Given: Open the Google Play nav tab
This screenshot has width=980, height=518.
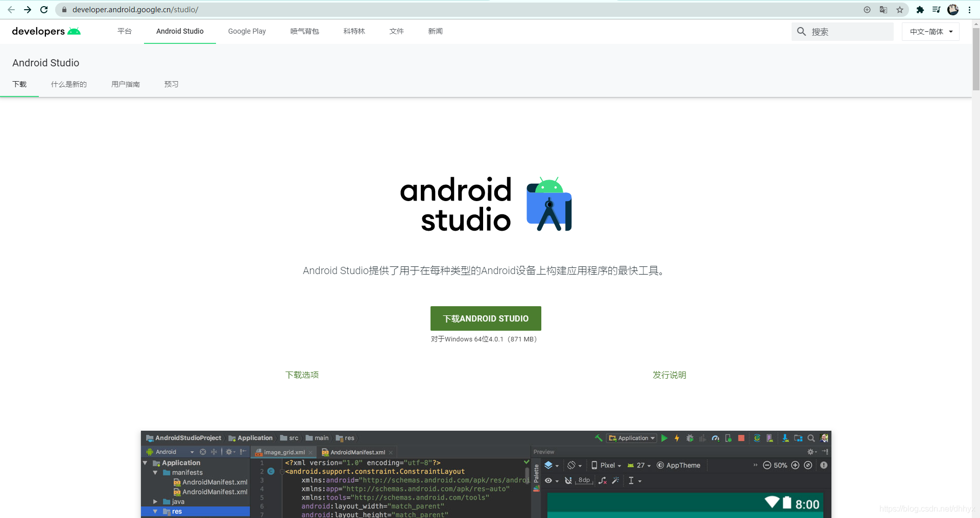Looking at the screenshot, I should pos(247,31).
